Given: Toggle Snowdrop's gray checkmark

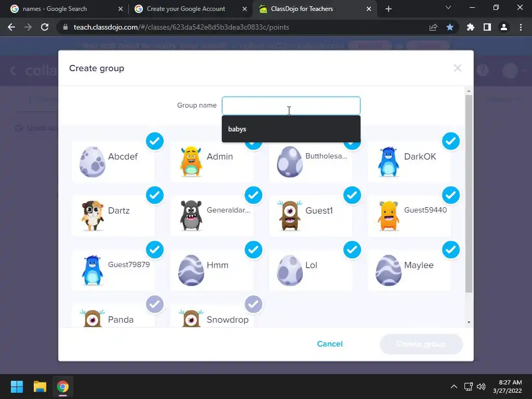Looking at the screenshot, I should click(x=254, y=304).
